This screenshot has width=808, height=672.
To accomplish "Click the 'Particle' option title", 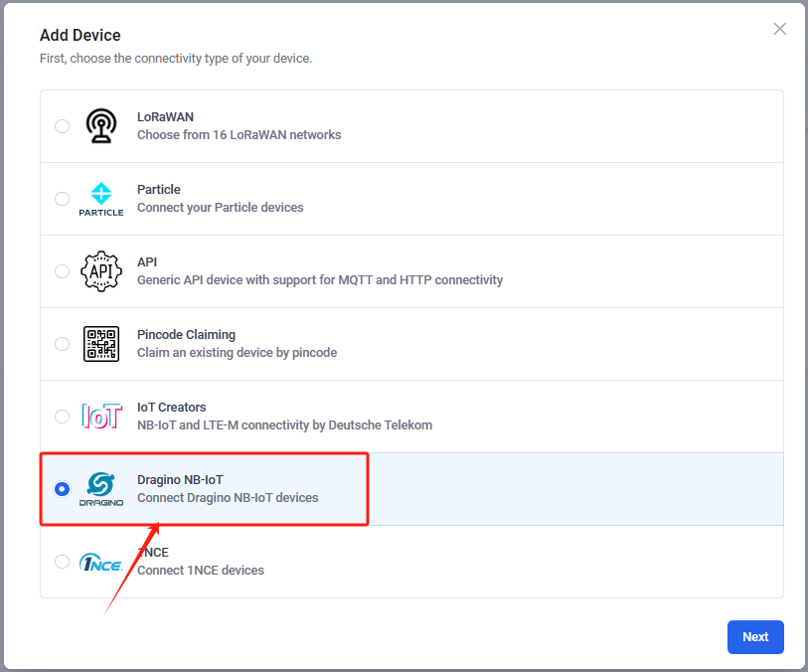I will click(x=159, y=190).
